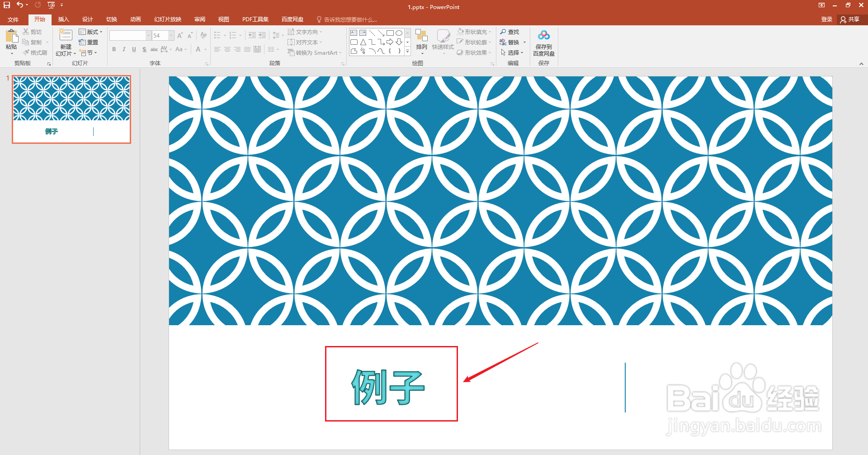Toggle bold formatting on the text

[114, 49]
